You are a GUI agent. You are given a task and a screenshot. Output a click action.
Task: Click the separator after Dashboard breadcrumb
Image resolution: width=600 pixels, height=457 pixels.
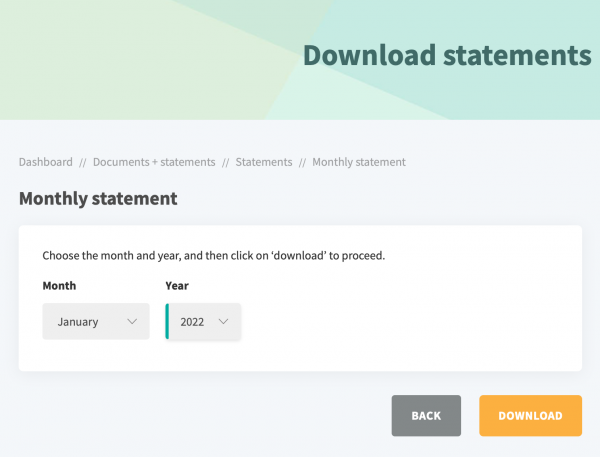[x=83, y=162]
